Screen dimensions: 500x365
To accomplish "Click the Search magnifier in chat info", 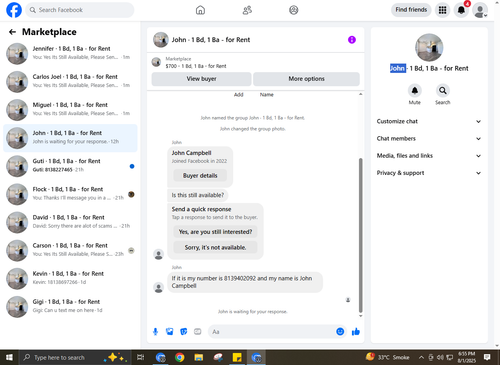I will (x=442, y=91).
